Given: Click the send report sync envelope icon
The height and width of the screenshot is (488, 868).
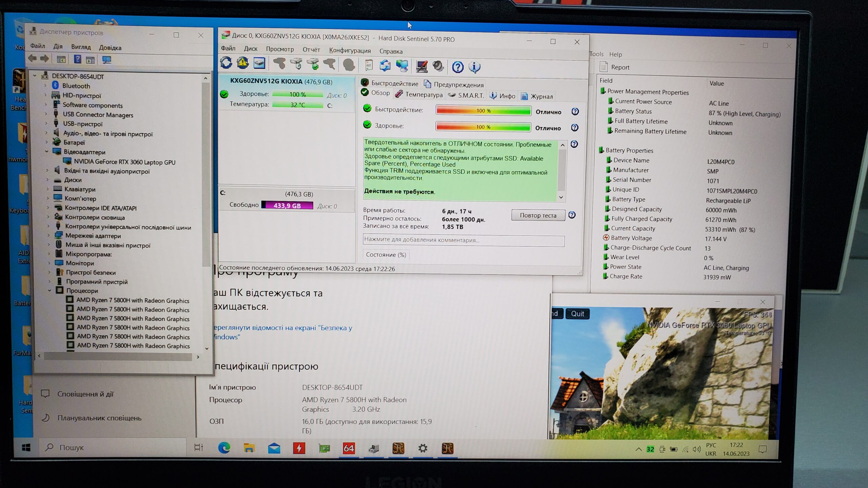Looking at the screenshot, I should tap(385, 65).
